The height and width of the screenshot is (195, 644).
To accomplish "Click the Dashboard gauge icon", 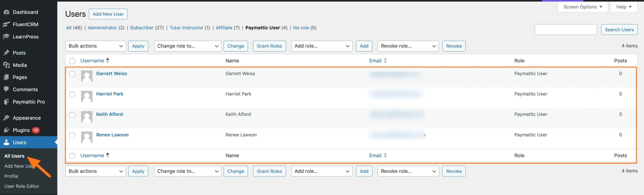I will (7, 12).
